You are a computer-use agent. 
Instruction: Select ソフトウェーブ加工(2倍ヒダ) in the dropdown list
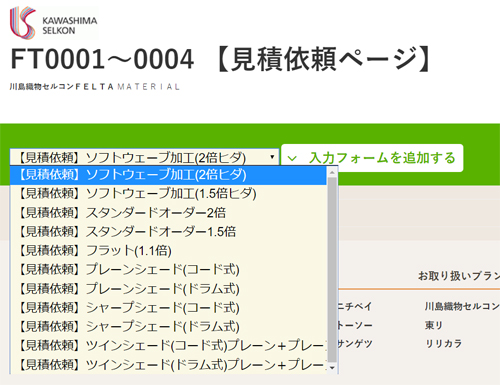(x=168, y=175)
